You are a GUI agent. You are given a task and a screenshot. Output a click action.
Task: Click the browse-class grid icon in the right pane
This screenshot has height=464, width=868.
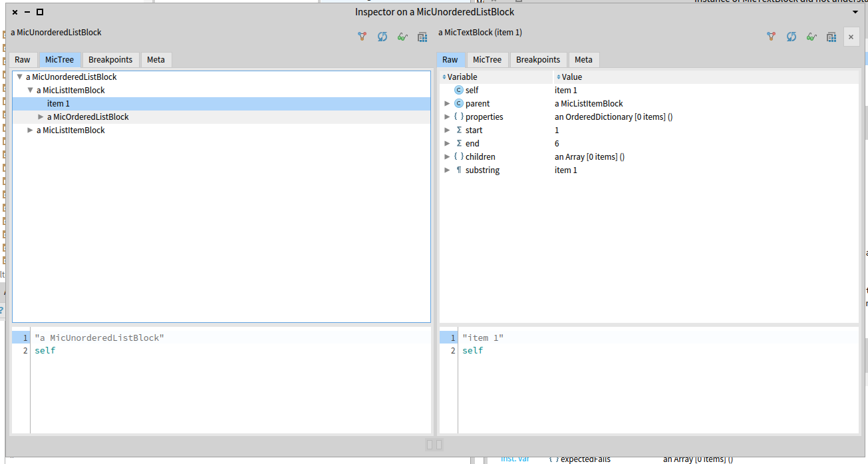(x=831, y=37)
